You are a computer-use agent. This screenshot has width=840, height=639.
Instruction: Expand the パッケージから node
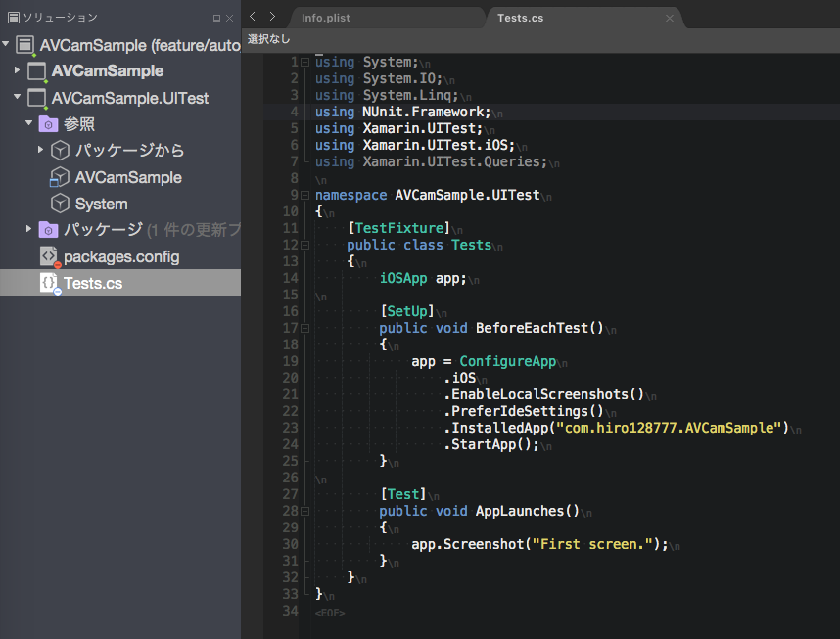[41, 150]
